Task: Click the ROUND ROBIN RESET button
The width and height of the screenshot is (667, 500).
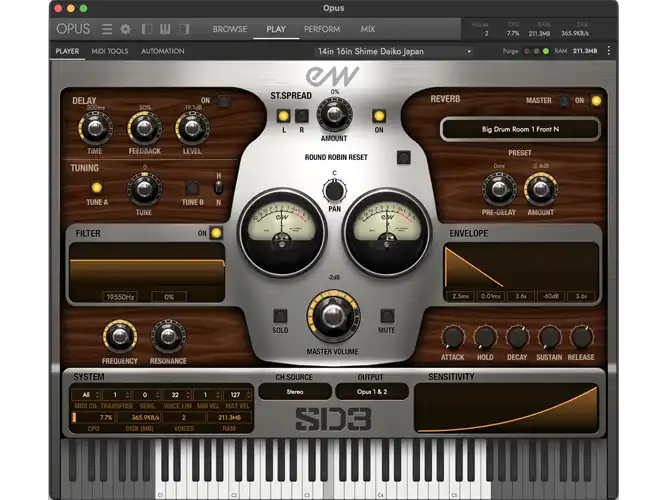Action: tap(403, 157)
